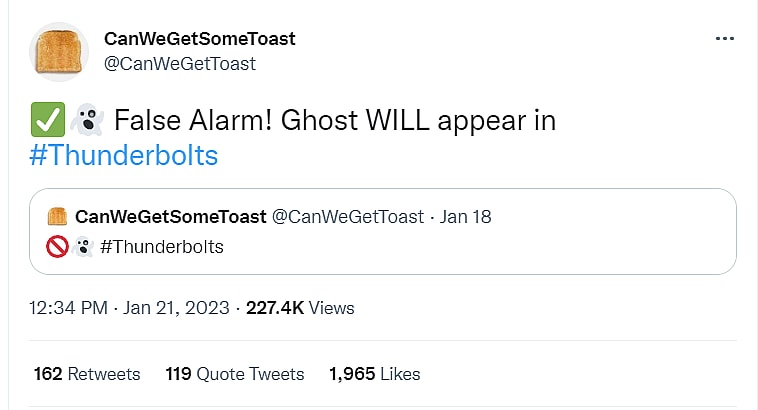Click the @CanWeGetToast handle in quoted tweet
This screenshot has width=758, height=410.
348,217
